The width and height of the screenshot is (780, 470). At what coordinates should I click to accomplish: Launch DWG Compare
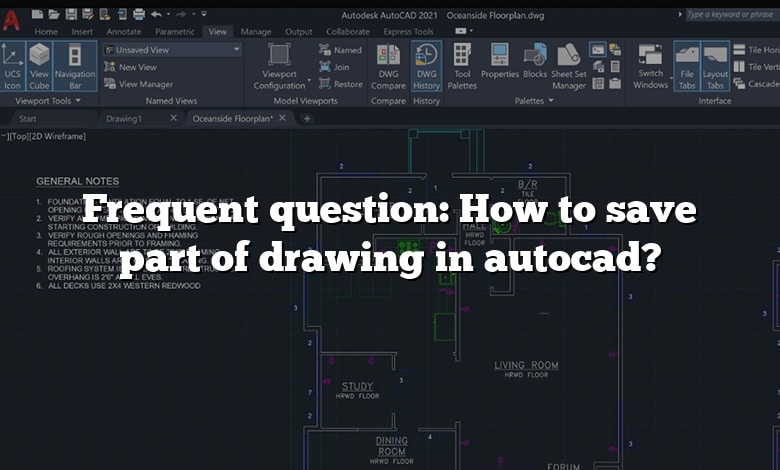[x=388, y=67]
